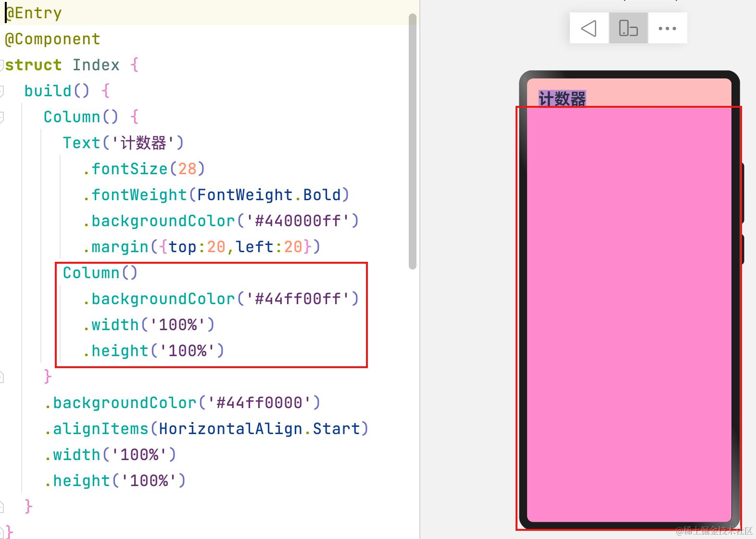756x539 pixels.
Task: Collapse the struct Index code block
Action: 1,65
